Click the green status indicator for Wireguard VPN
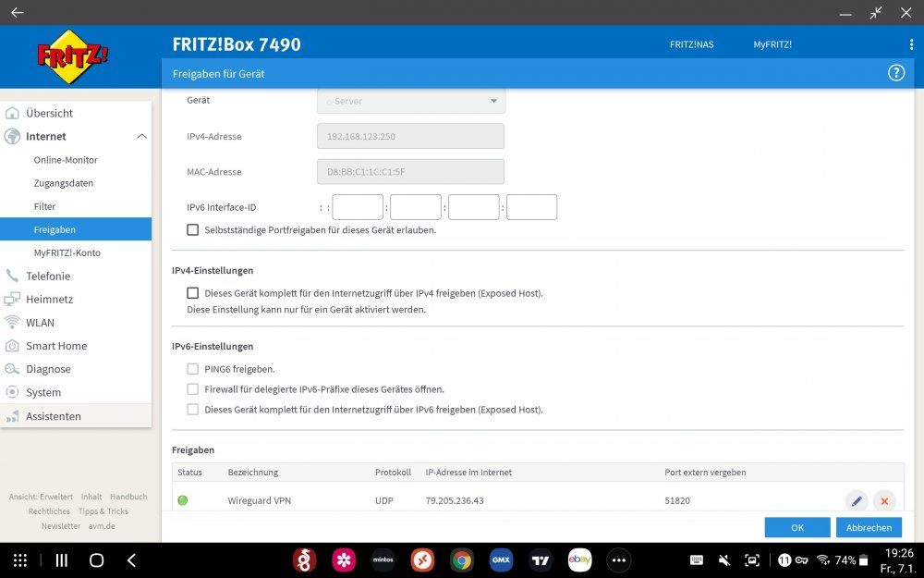Viewport: 924px width, 578px height. pos(183,500)
